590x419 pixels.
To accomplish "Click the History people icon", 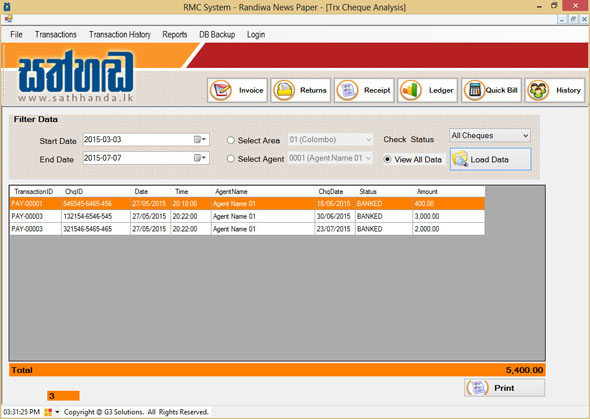I will point(538,90).
